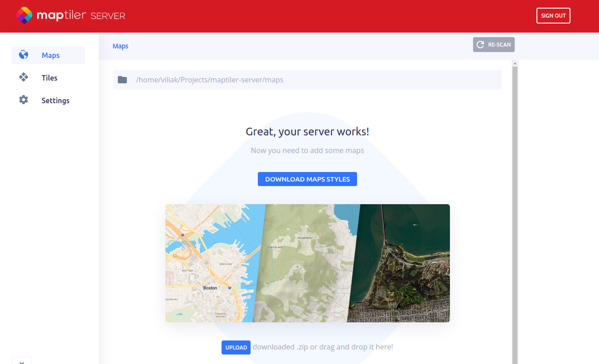This screenshot has height=364, width=599.
Task: Click the Maps breadcrumb link
Action: pyautogui.click(x=121, y=46)
